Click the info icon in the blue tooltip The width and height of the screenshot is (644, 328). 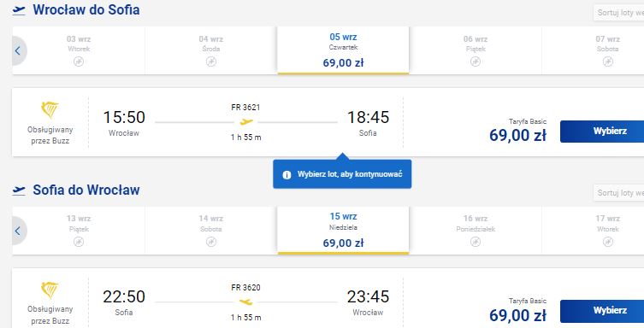click(x=287, y=174)
